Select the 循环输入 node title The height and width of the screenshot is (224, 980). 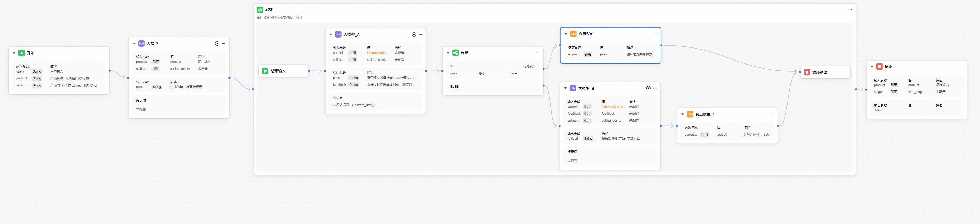[x=278, y=71]
